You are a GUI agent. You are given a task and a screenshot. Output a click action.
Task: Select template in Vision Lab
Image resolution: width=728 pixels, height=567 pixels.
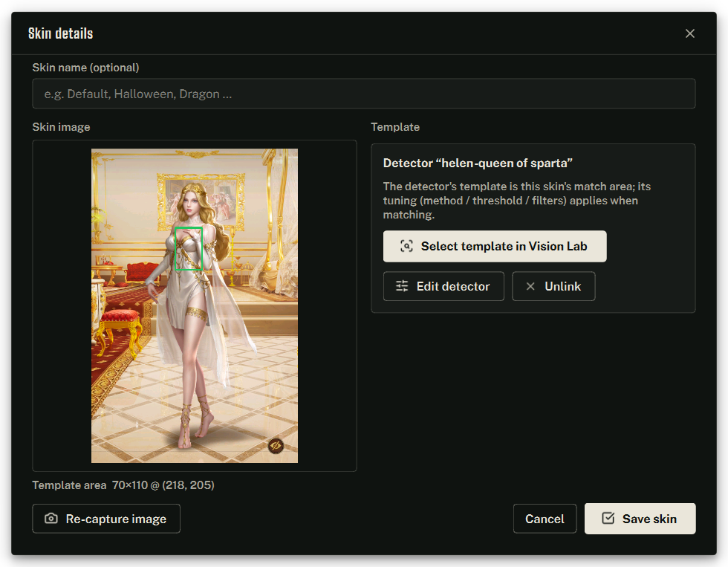tap(495, 246)
